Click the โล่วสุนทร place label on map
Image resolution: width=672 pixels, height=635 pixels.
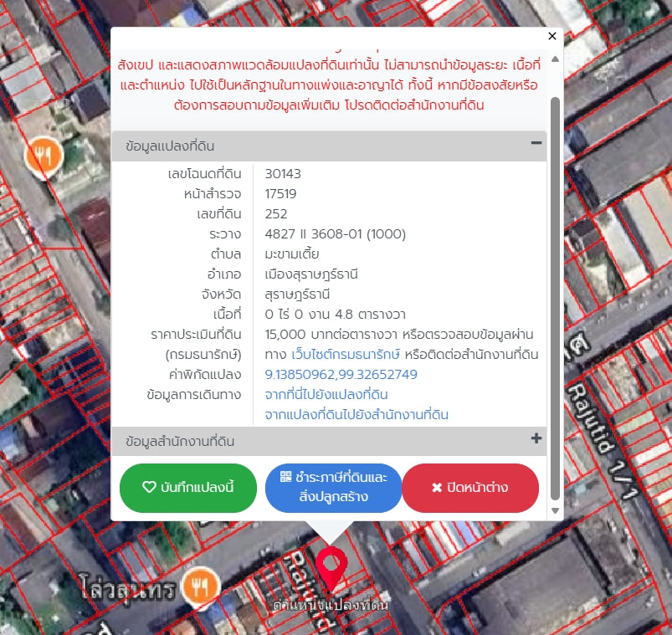coord(130,589)
